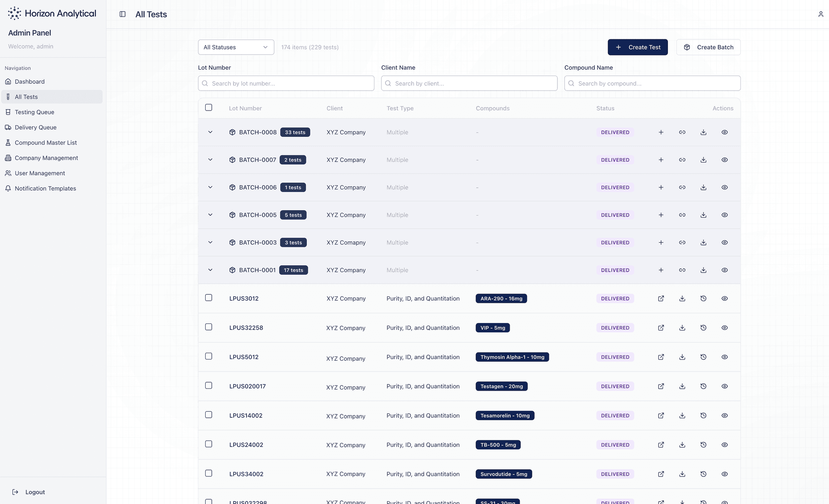Select the LPUS3012 row checkbox
Screen dimensions: 829x504
coord(208,298)
